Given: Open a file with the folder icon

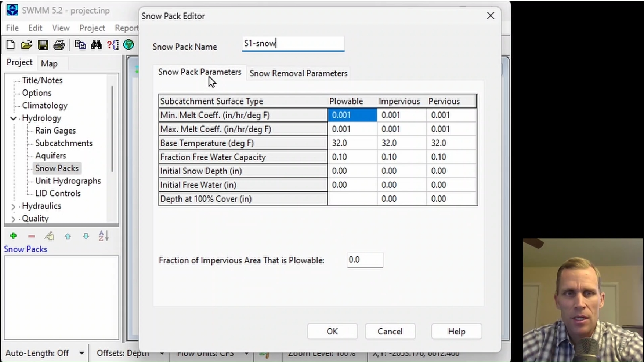Looking at the screenshot, I should [x=26, y=45].
